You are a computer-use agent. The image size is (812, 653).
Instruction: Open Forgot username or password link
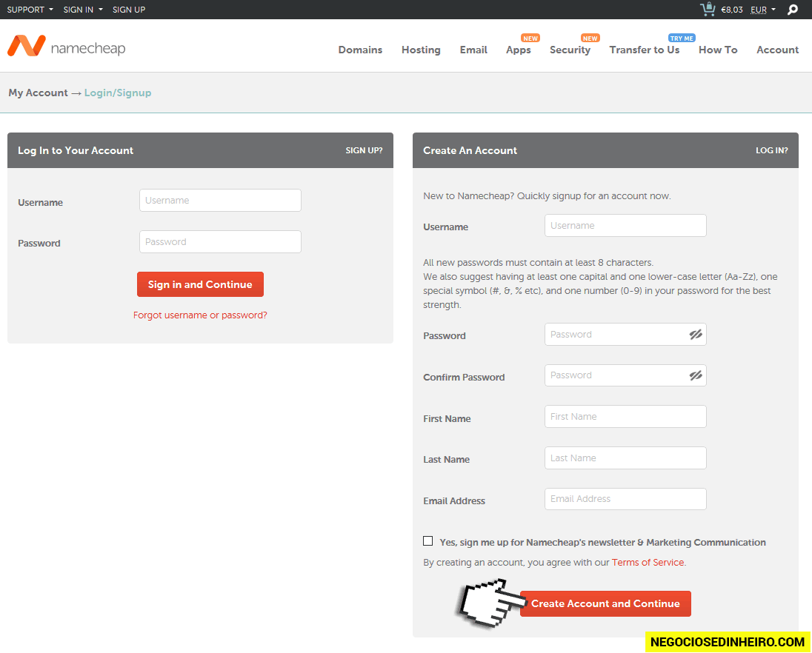(200, 315)
